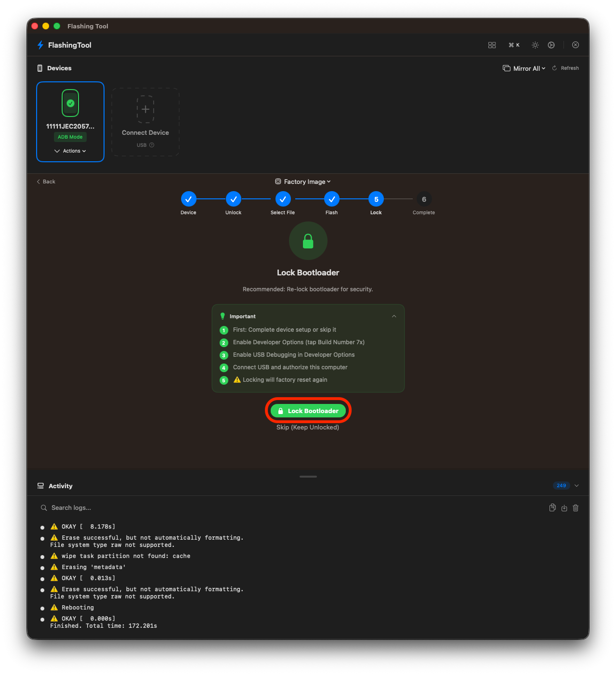This screenshot has width=616, height=675.
Task: Select the 11111JEC2057 device card
Action: click(70, 122)
